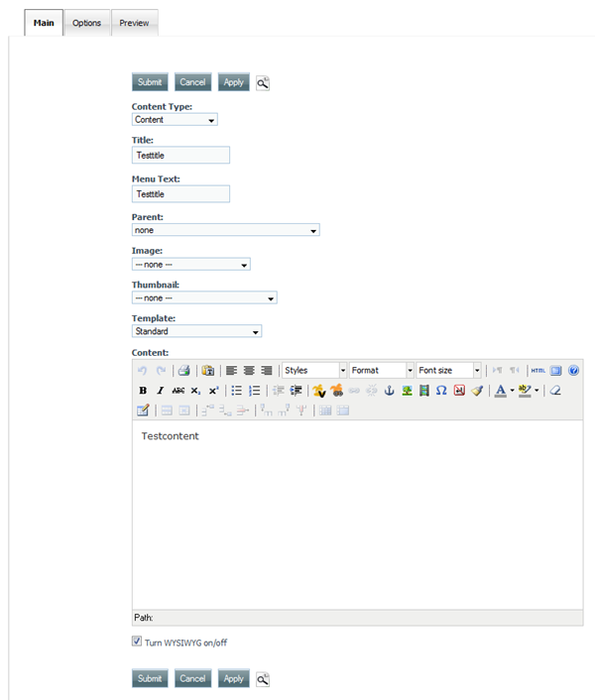Viewport: 595px width, 700px height.
Task: Apply background highlight color icon
Action: pyautogui.click(x=525, y=391)
